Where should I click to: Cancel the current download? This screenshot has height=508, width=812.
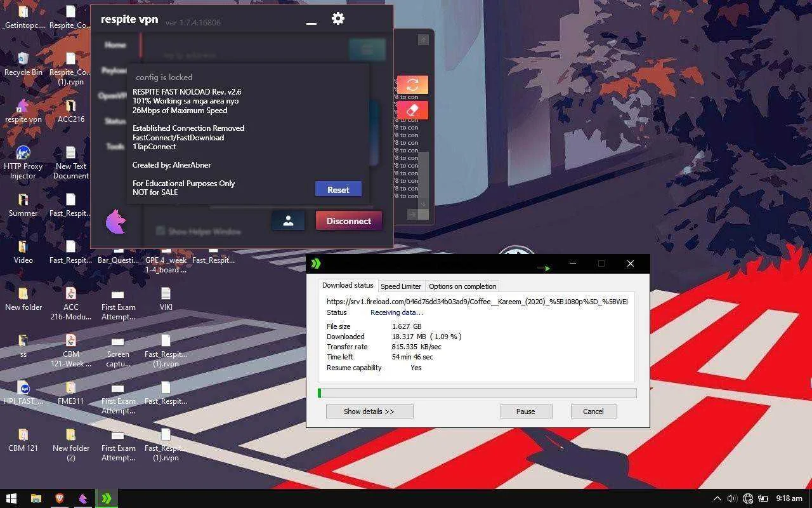tap(593, 411)
